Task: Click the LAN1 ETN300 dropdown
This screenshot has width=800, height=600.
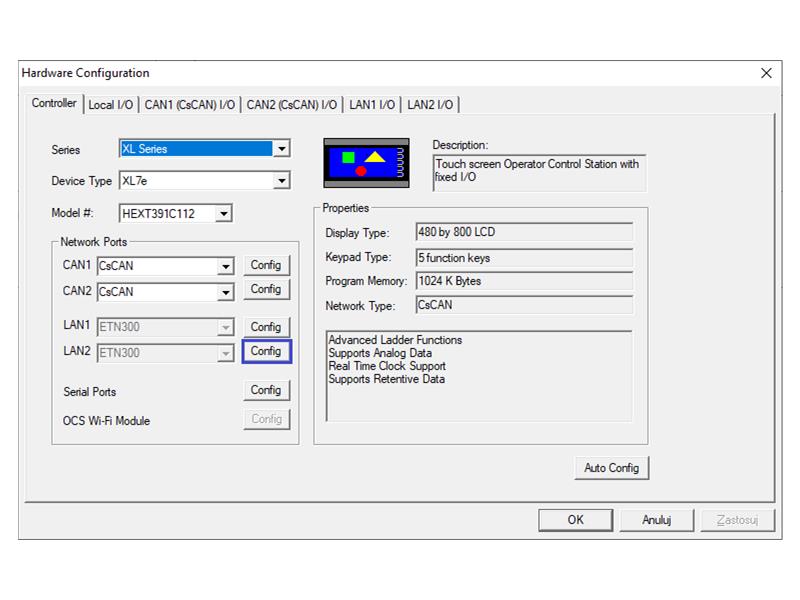Action: tap(166, 327)
